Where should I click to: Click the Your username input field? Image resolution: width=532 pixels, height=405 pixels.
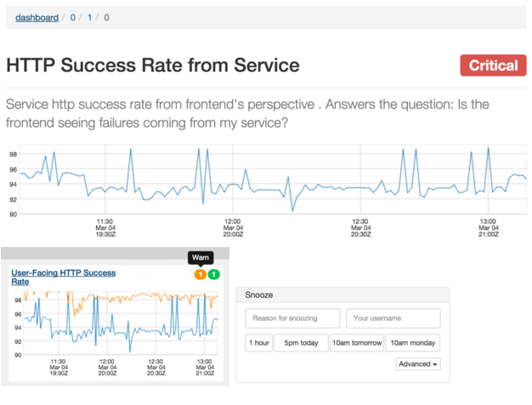tap(393, 318)
